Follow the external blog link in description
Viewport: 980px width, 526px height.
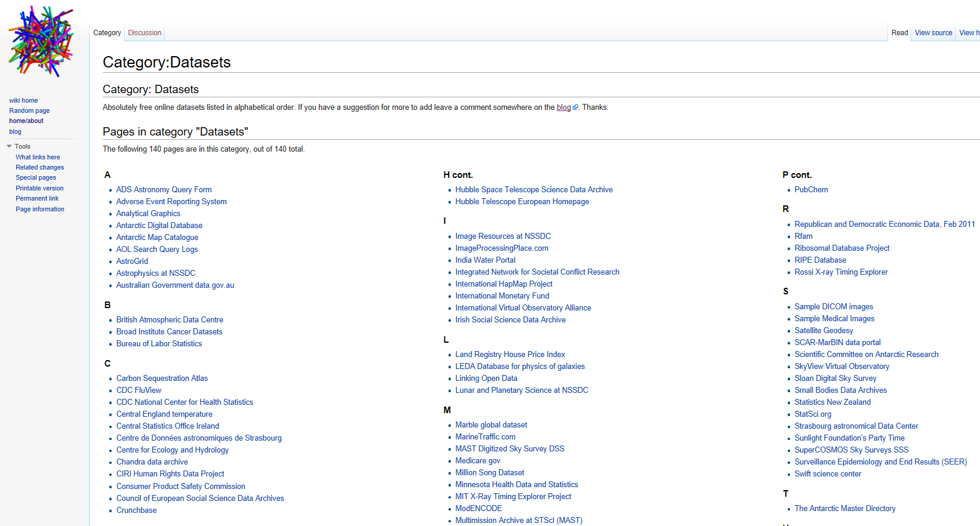point(567,107)
